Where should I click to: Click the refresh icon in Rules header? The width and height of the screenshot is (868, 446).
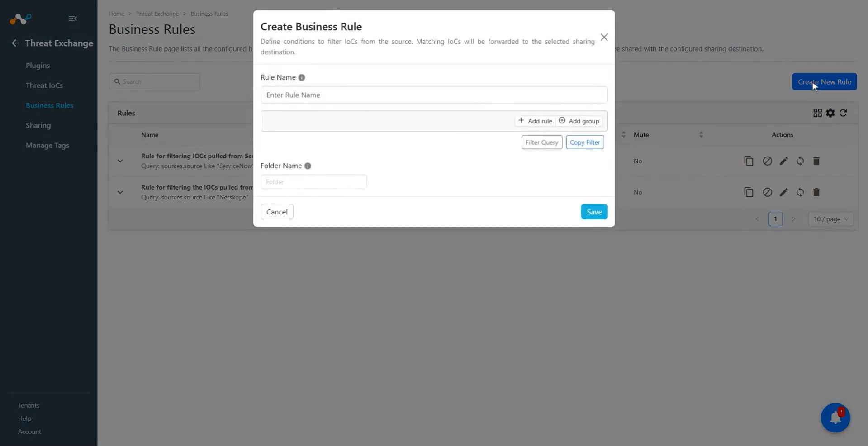pos(843,113)
